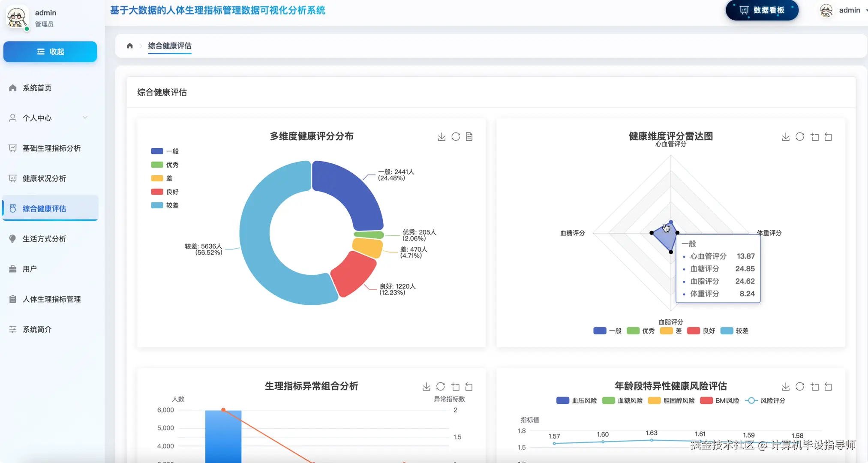
Task: Download the 多维度健康评分分布 pie chart image
Action: [442, 137]
